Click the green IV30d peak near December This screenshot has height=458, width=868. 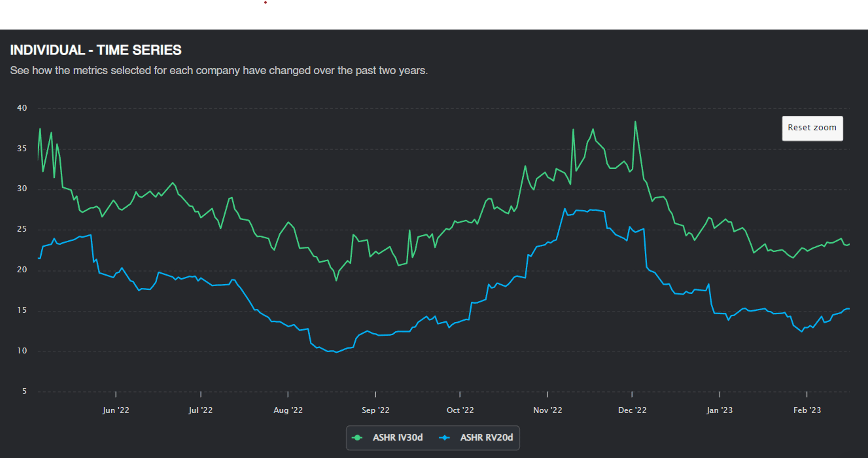[x=635, y=122]
